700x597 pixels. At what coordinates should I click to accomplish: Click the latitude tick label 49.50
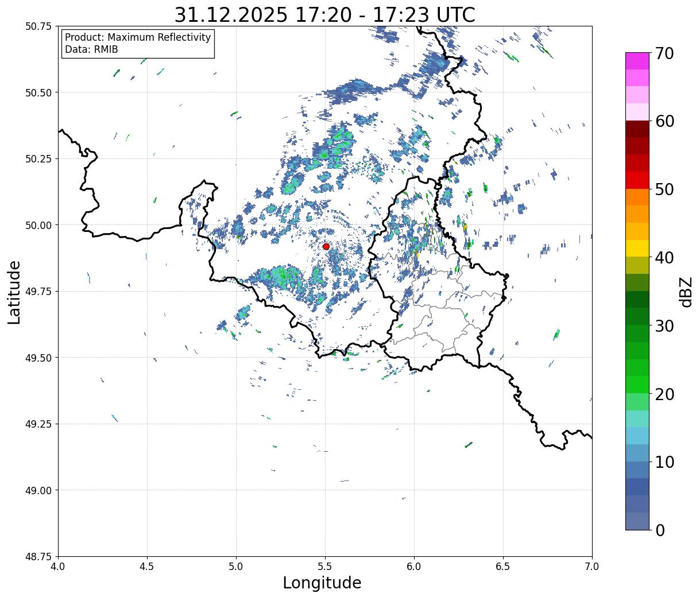point(38,358)
